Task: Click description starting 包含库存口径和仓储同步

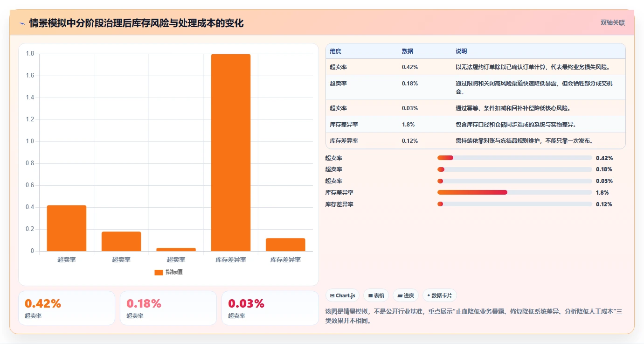Action: [x=517, y=125]
